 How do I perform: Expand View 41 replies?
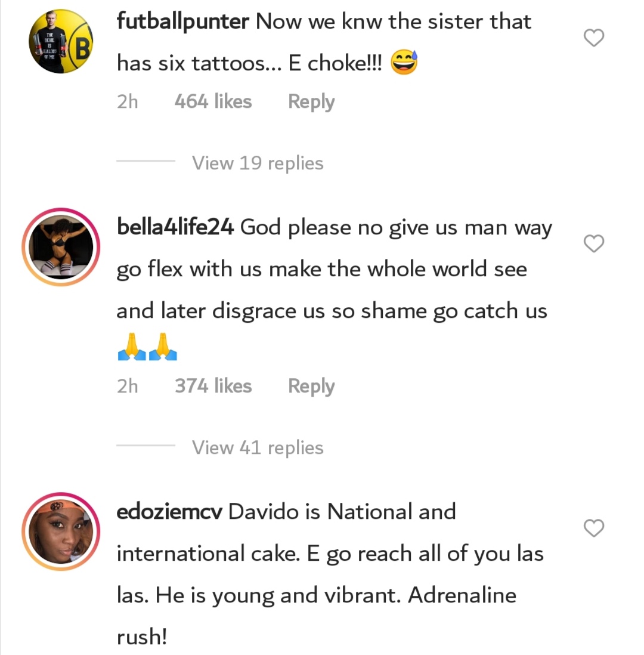tap(257, 447)
